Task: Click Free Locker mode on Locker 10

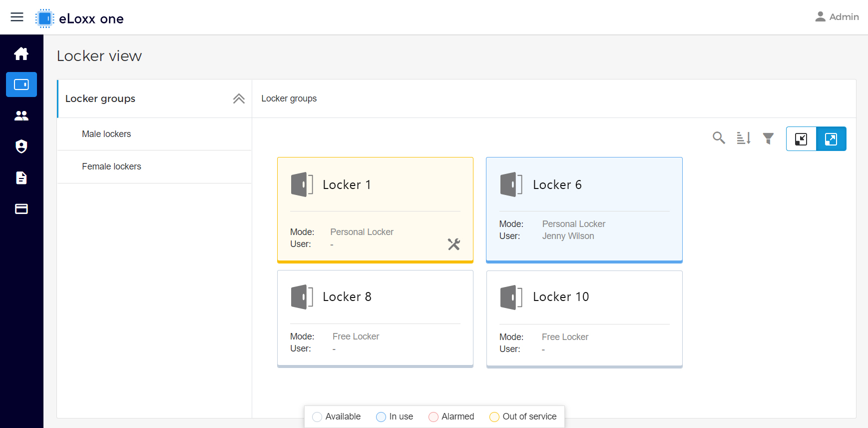Action: [x=565, y=337]
